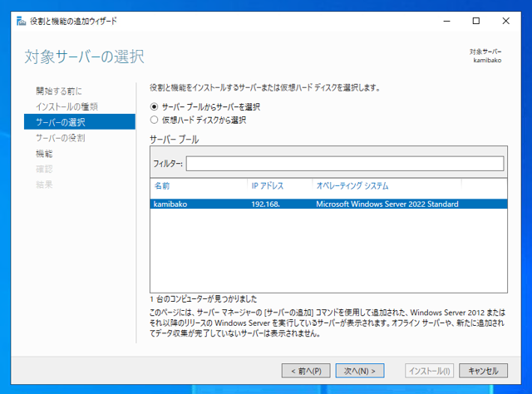Click the 次へ(N) > button

tap(360, 371)
